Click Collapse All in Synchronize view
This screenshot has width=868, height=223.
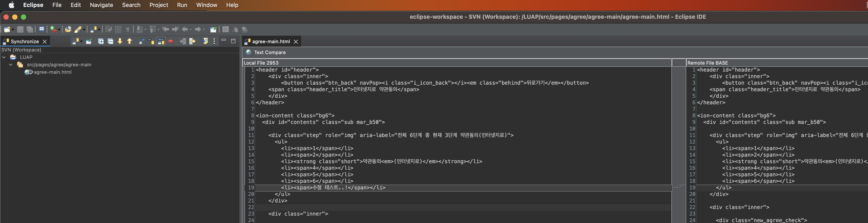pos(110,41)
